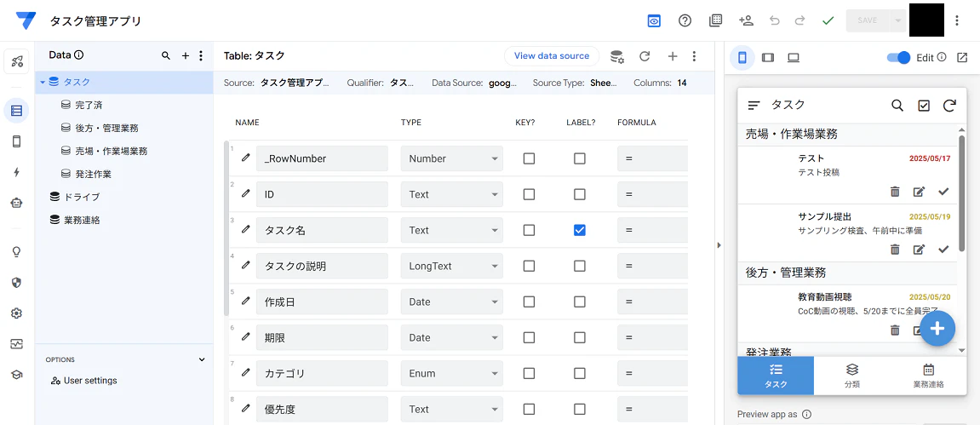The height and width of the screenshot is (425, 980).
Task: Click the share add-person icon
Action: tap(746, 20)
